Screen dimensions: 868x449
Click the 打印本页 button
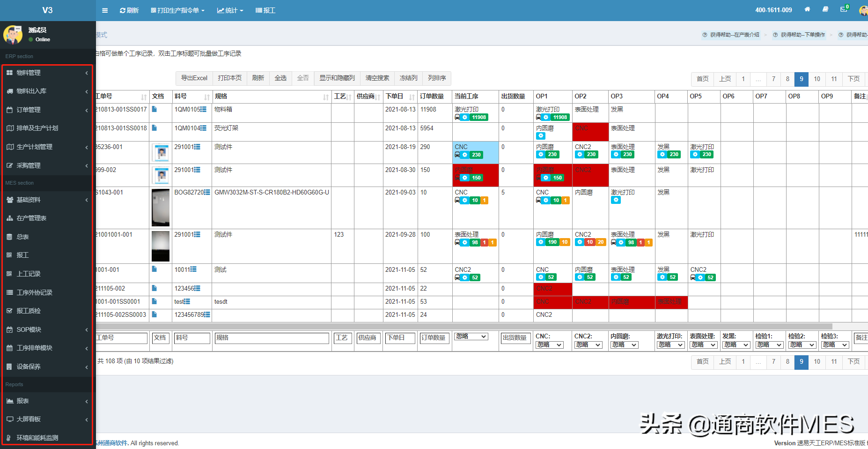click(230, 78)
